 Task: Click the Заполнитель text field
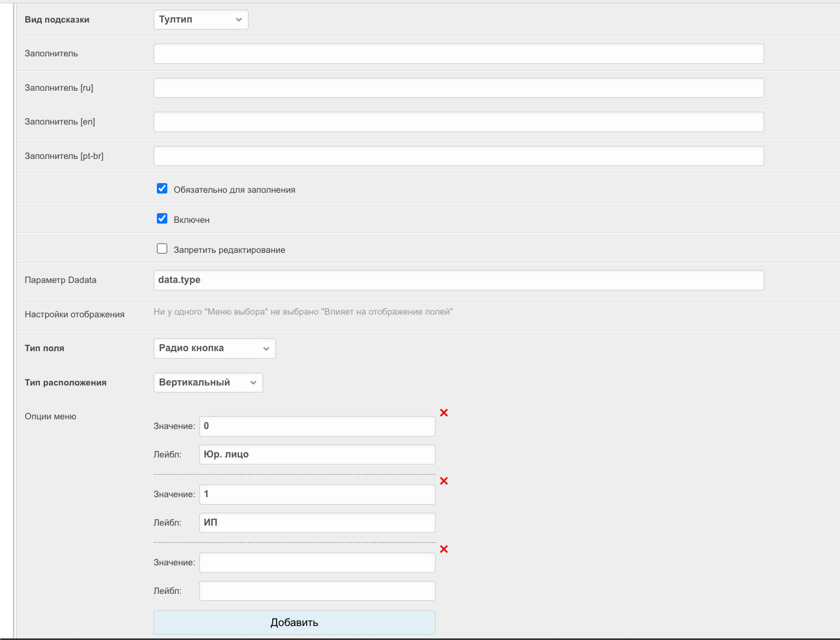[x=458, y=54]
